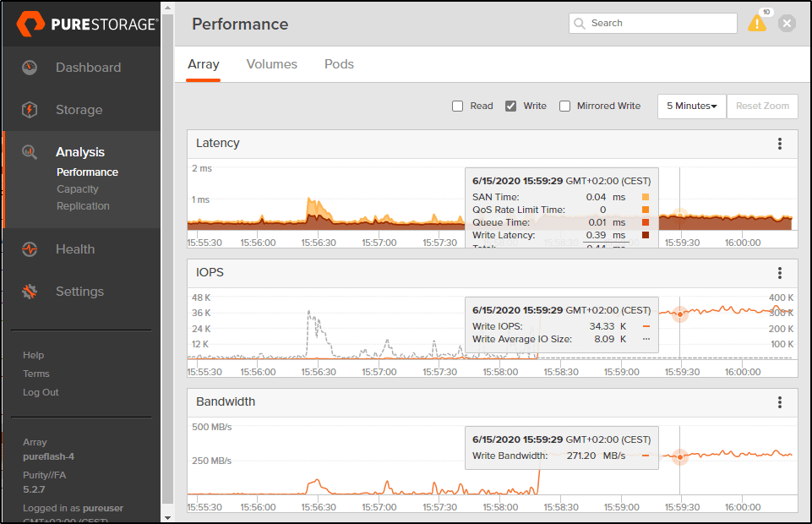Switch to the Pods tab

[x=338, y=63]
